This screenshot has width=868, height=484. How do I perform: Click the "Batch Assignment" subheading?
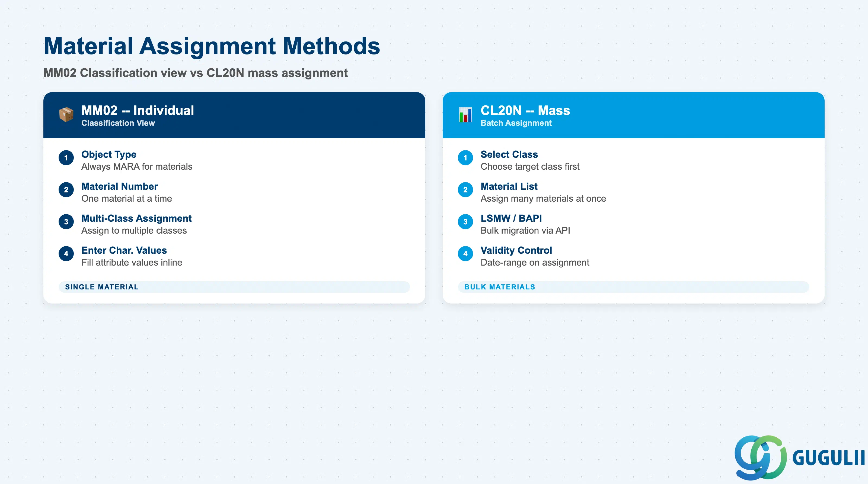(516, 123)
